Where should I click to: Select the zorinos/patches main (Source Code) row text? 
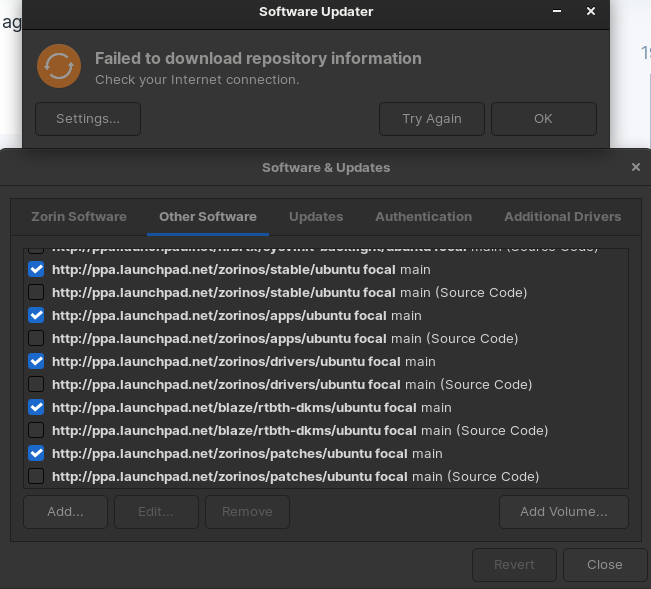296,477
